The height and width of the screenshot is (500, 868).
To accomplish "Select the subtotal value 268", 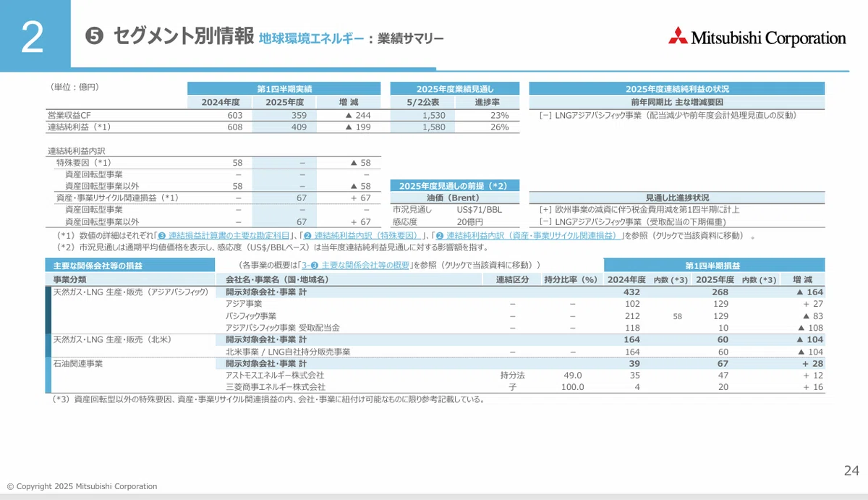I will (720, 292).
